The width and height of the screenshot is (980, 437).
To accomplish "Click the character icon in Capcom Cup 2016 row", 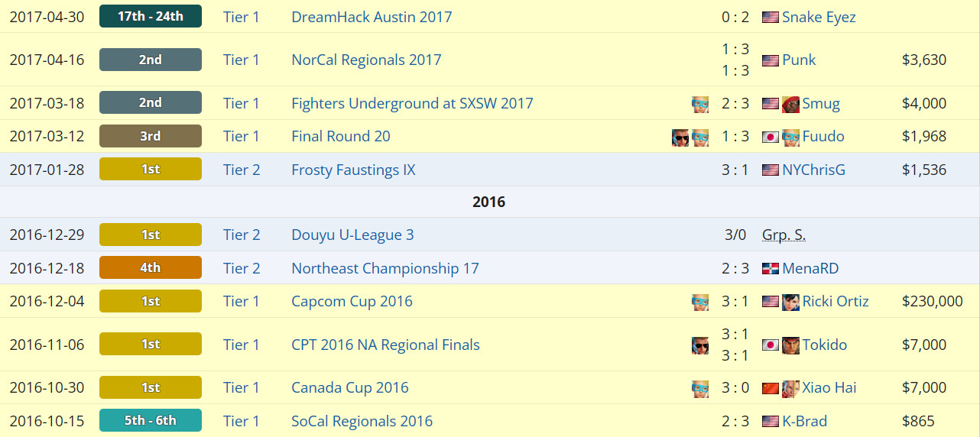I will 700,302.
